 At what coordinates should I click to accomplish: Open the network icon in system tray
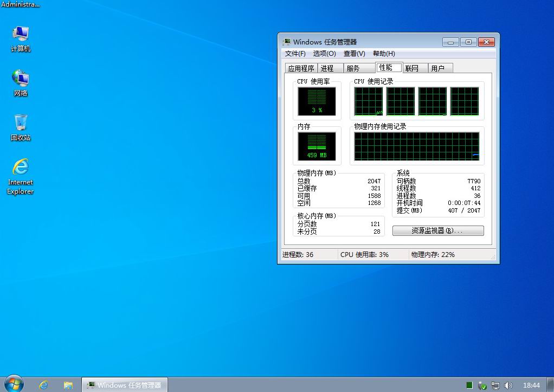coord(495,385)
